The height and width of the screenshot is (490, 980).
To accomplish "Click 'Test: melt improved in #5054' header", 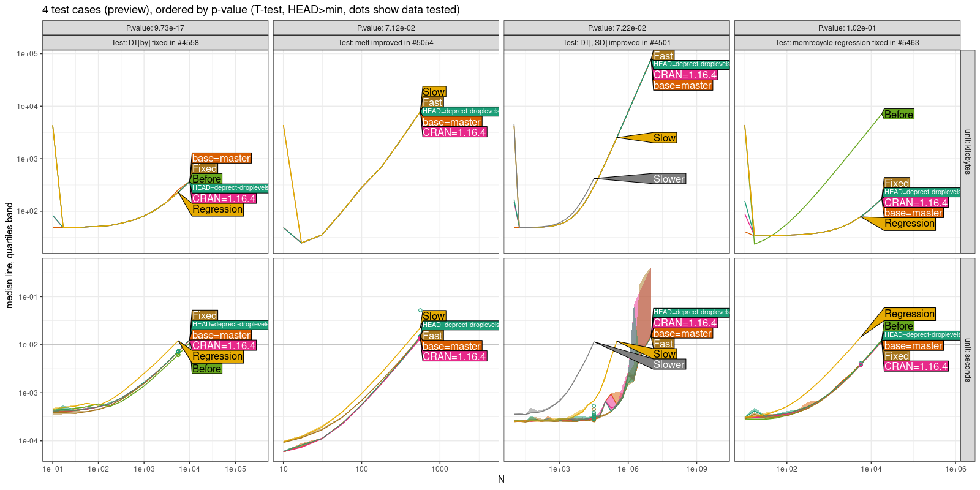I will click(386, 43).
